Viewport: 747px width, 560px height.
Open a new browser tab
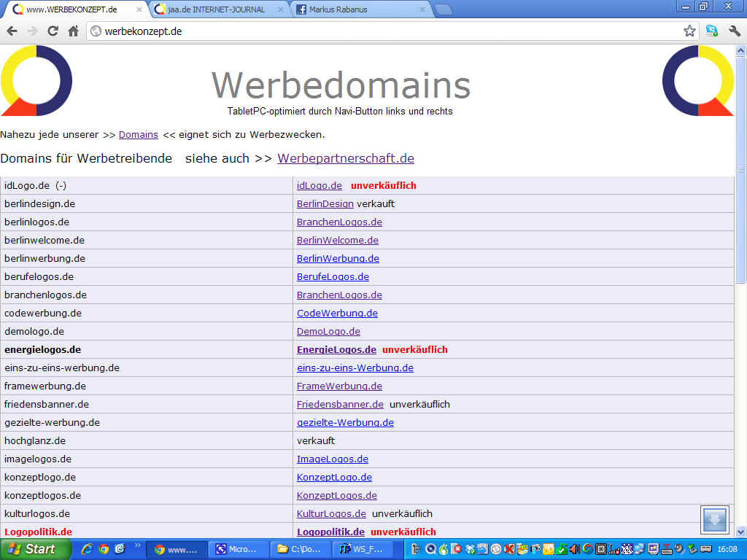click(x=444, y=9)
